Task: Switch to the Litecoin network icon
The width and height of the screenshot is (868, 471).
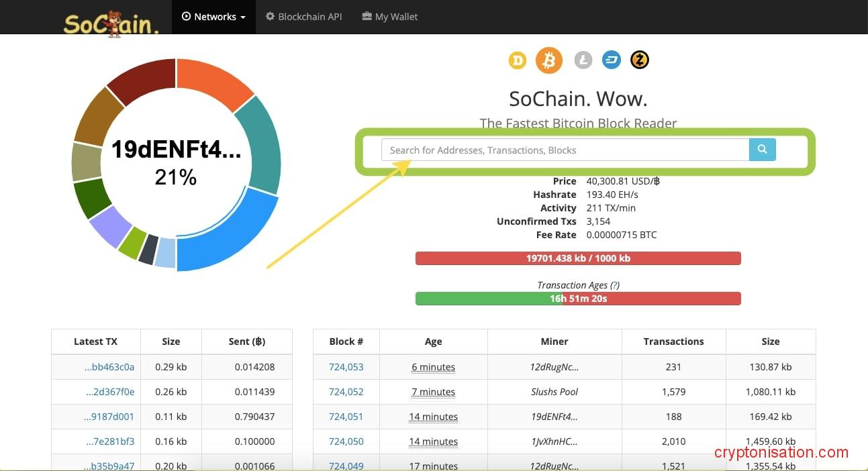Action: [583, 61]
